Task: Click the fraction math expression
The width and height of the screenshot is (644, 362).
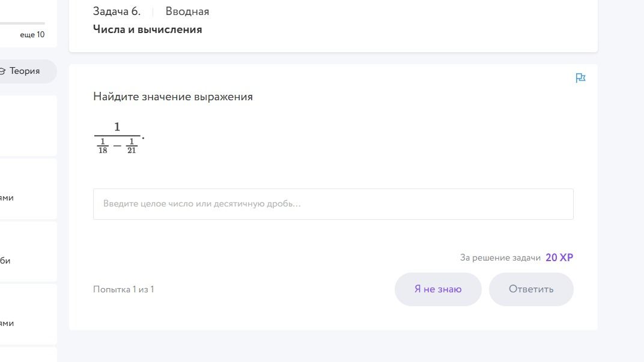Action: coord(119,138)
